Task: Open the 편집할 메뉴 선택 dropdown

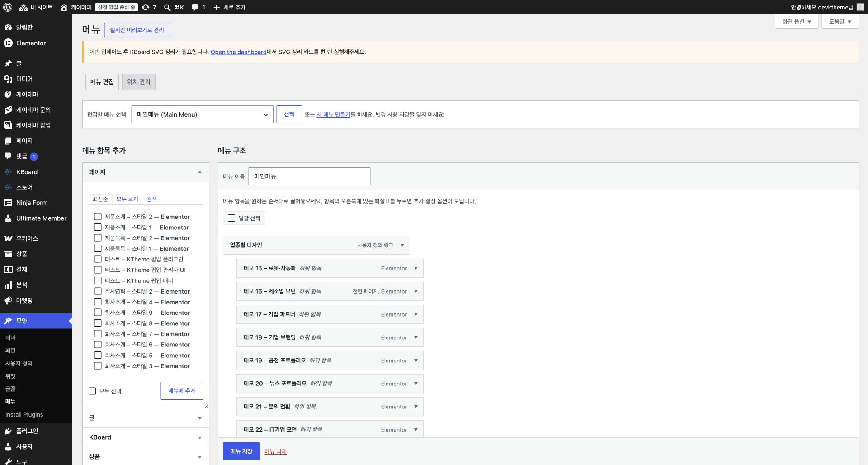Action: (202, 114)
